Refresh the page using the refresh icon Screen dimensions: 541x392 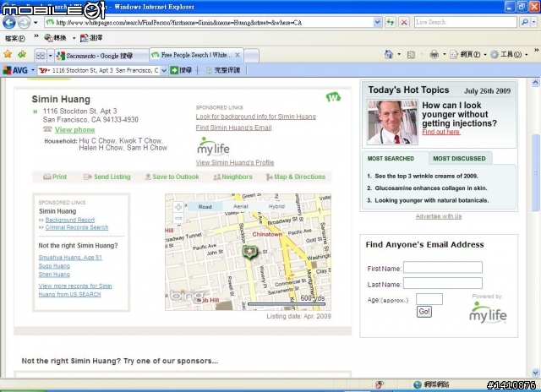(391, 23)
